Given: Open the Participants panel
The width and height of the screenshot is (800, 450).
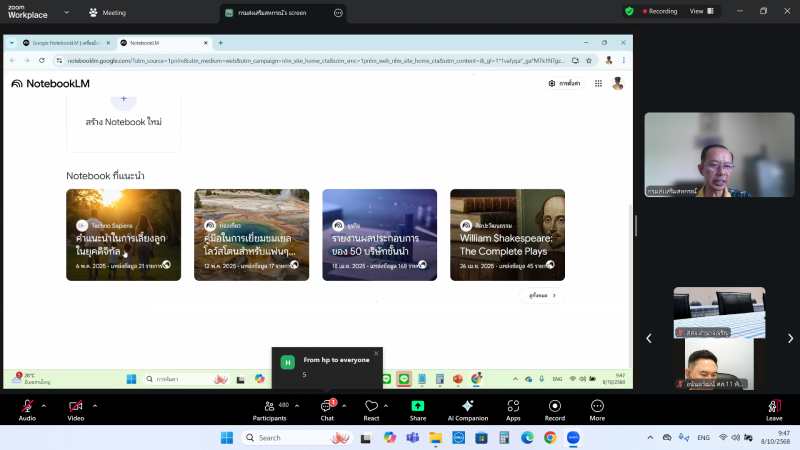Looking at the screenshot, I should (x=269, y=406).
